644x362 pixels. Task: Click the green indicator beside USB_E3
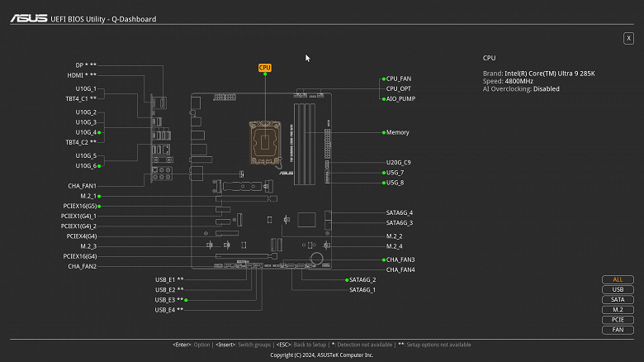click(x=186, y=300)
